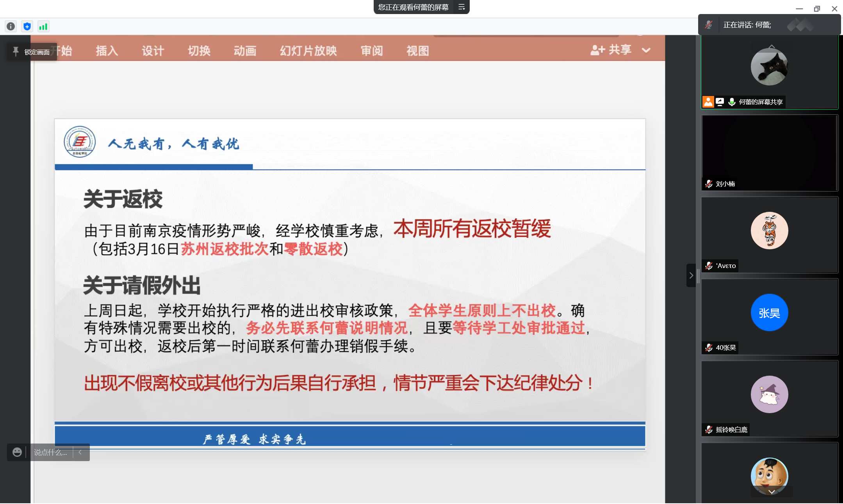The image size is (843, 504).
Task: Open the 幻灯片放映 ribbon tab
Action: [308, 51]
